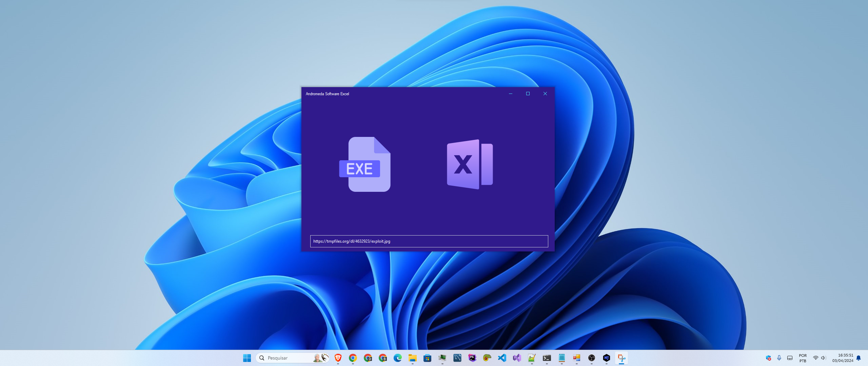This screenshot has height=366, width=868.
Task: Open Visual Studio Code from the taskbar
Action: tap(502, 358)
